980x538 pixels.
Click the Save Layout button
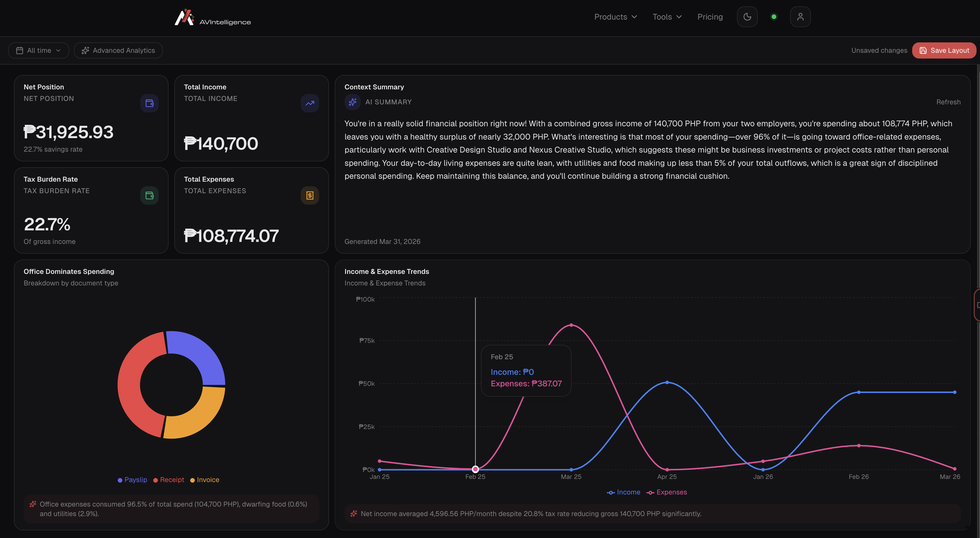pyautogui.click(x=944, y=50)
